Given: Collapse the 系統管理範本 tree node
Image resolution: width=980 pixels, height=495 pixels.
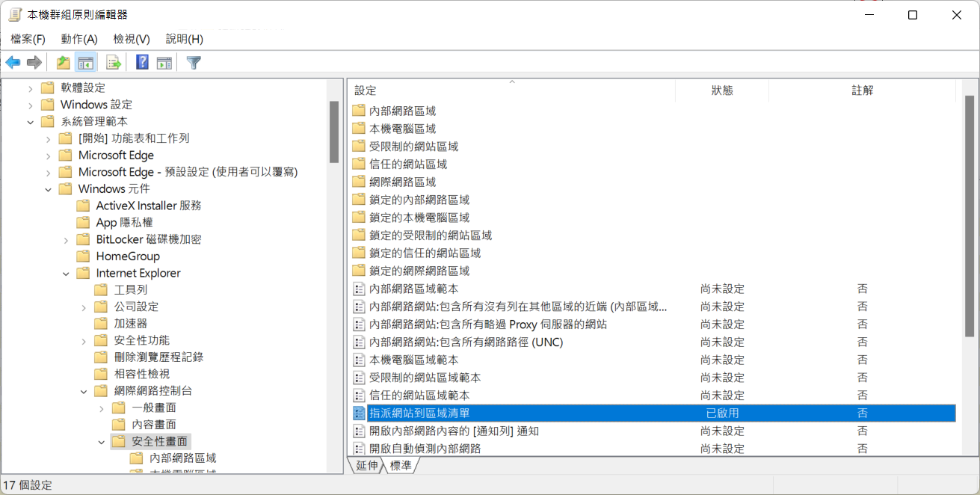Looking at the screenshot, I should (30, 122).
